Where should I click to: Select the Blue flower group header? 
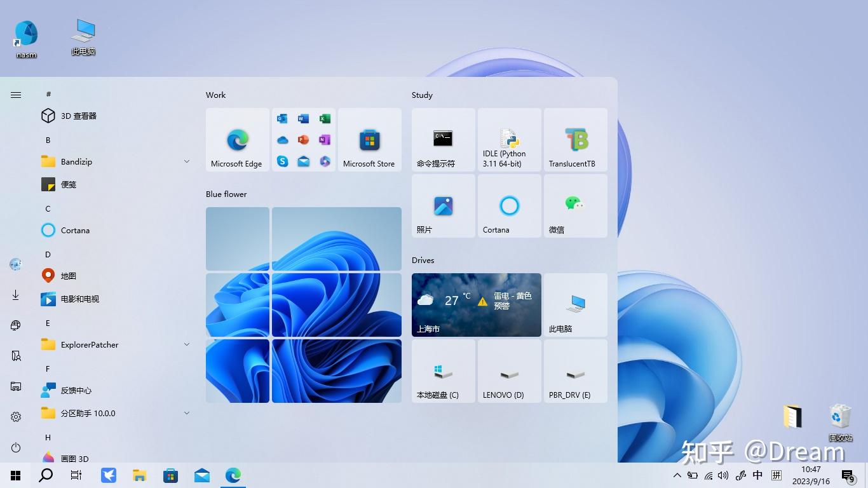point(226,194)
